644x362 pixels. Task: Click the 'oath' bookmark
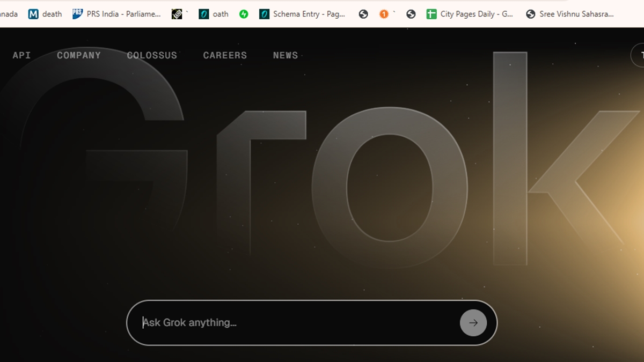tap(214, 14)
